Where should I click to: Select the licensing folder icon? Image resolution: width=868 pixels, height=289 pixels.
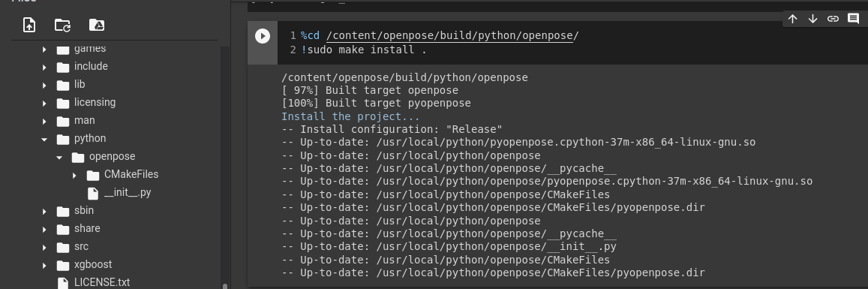(x=63, y=103)
